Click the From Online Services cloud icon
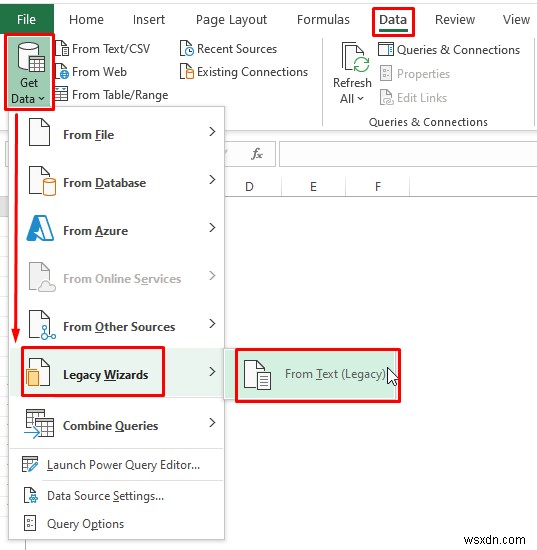The image size is (537, 550). (x=42, y=277)
